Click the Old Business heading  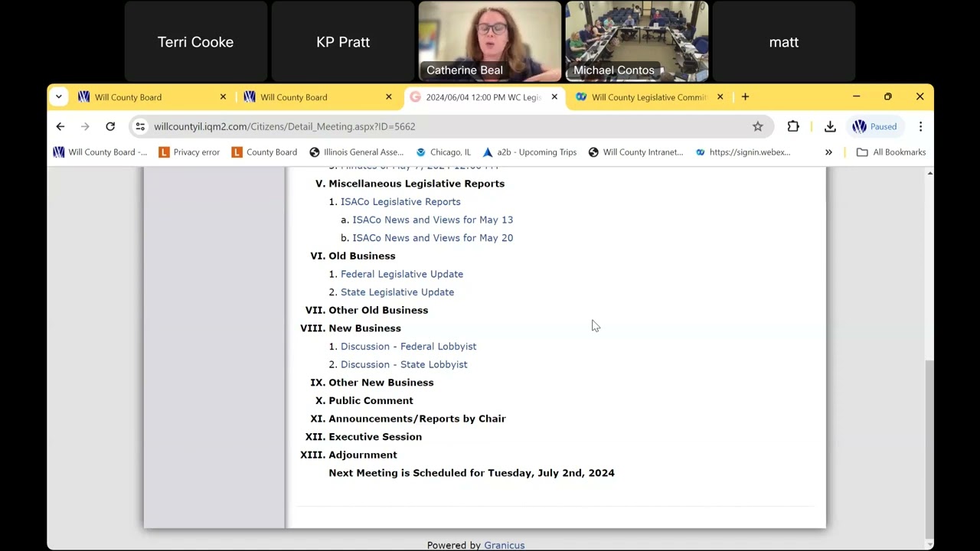[x=362, y=256]
